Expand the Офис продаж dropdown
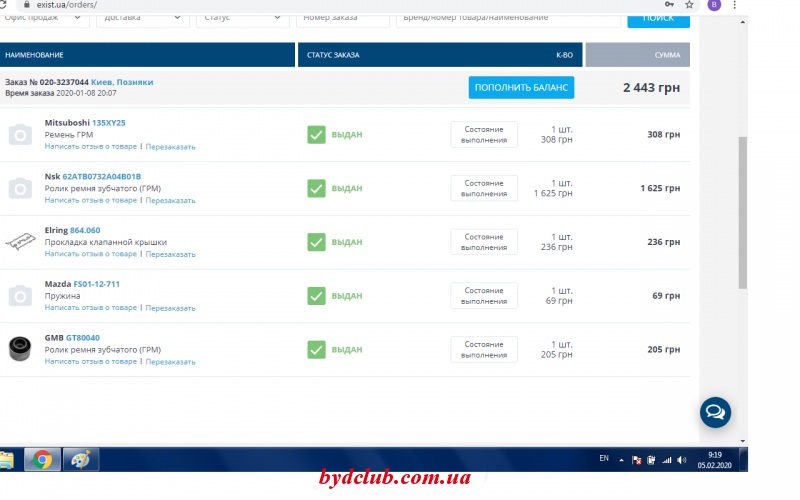Screen dimensions: 800x500 pos(43,19)
